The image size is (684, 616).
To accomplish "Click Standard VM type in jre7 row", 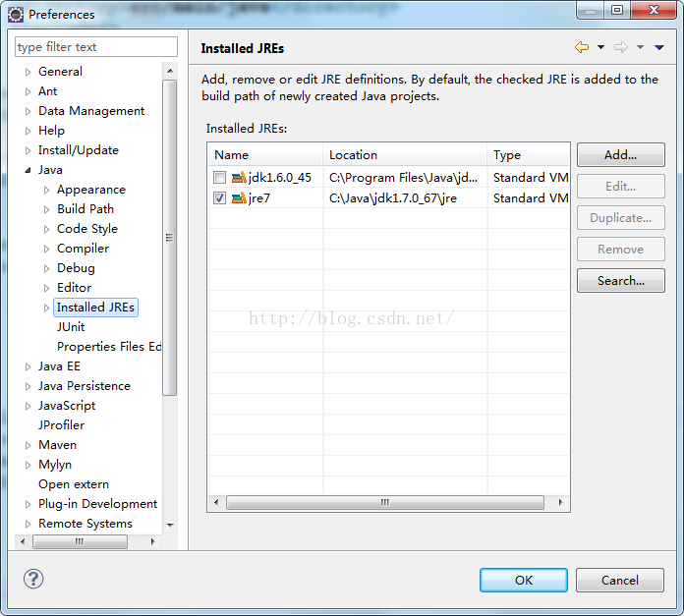I will (x=531, y=198).
